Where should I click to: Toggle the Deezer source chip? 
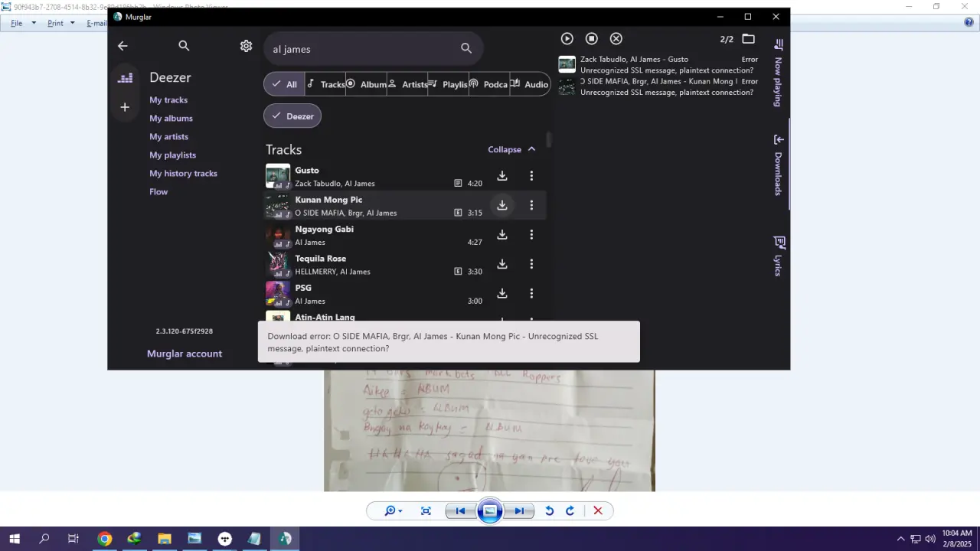click(x=292, y=116)
